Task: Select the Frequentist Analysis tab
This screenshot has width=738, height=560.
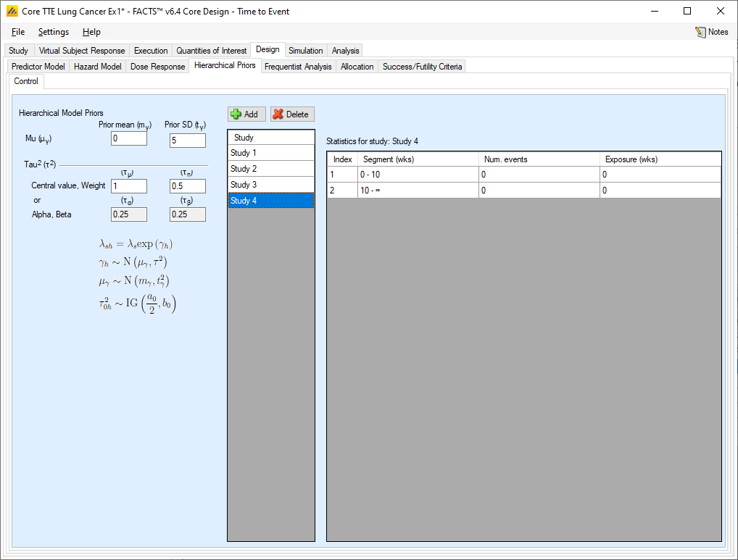Action: pyautogui.click(x=298, y=67)
